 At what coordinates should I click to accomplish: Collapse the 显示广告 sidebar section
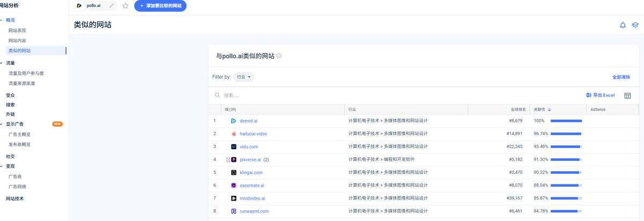coord(2,124)
